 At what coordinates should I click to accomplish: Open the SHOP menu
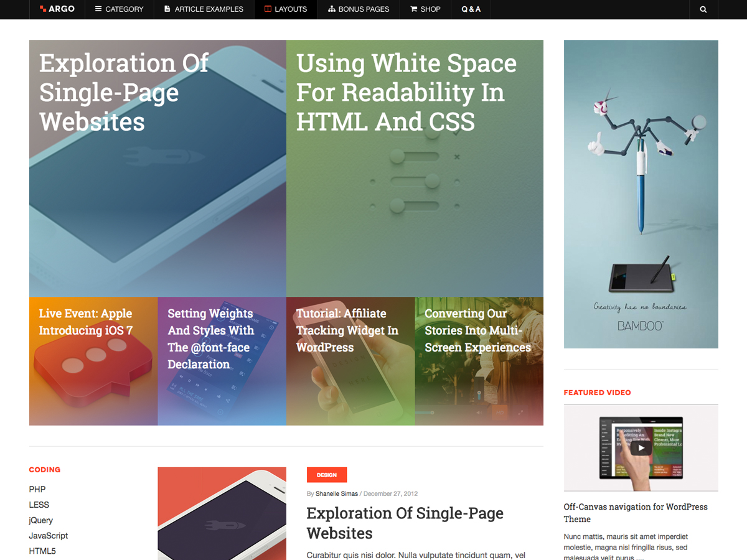pyautogui.click(x=425, y=9)
